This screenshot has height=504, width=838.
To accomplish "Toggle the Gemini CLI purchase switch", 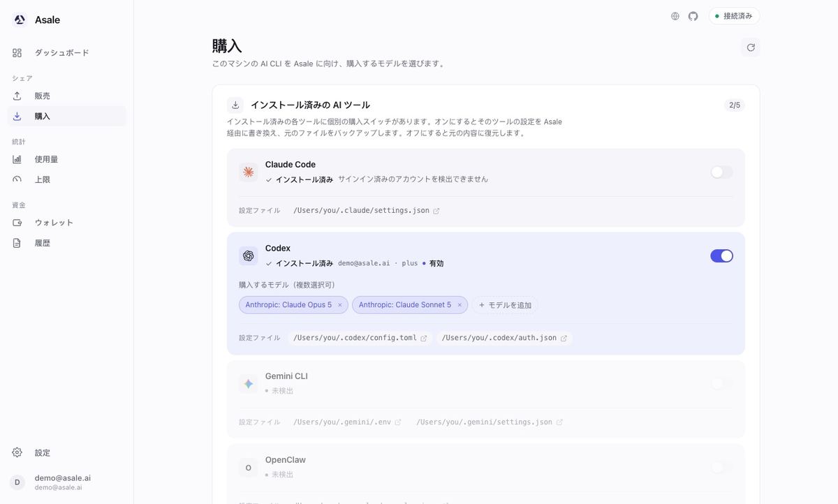I will pyautogui.click(x=721, y=384).
